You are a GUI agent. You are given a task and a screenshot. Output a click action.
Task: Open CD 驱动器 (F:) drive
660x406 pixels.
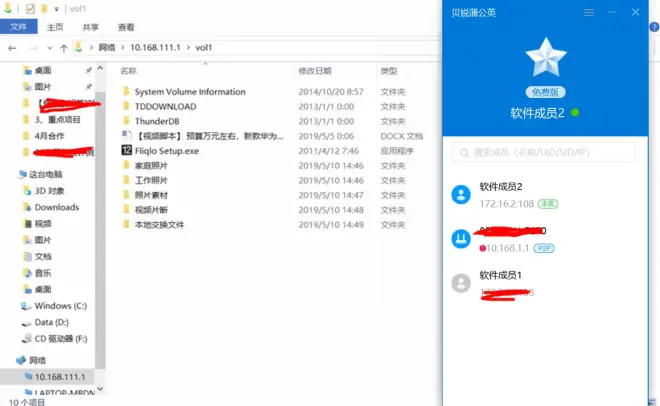60,338
